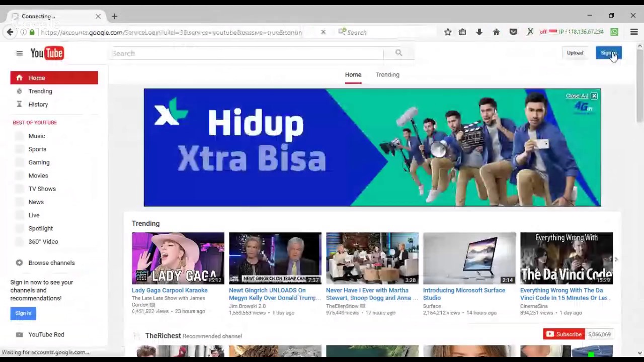The height and width of the screenshot is (362, 644).
Task: Go to browser home page icon
Action: (x=496, y=32)
